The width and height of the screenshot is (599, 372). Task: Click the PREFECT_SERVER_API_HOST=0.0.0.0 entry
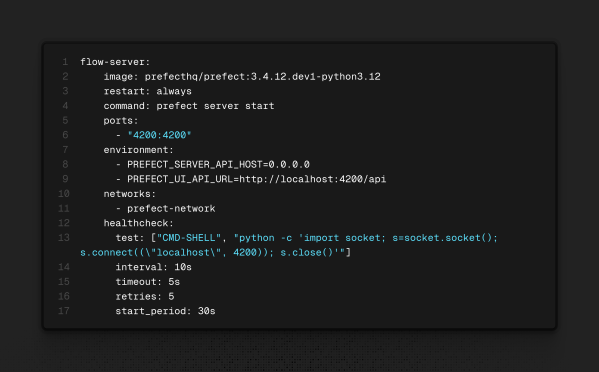218,165
